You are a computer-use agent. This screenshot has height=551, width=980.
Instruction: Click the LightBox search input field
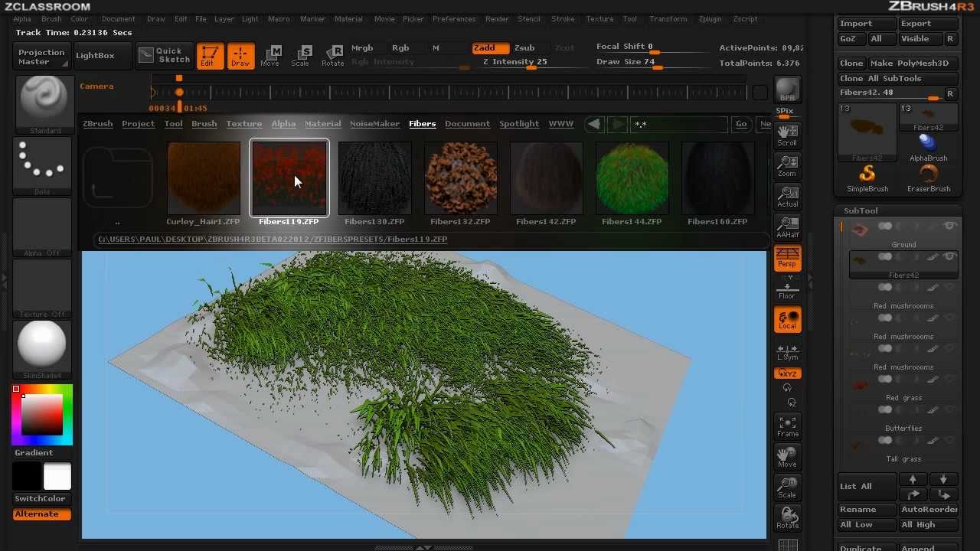tap(678, 124)
